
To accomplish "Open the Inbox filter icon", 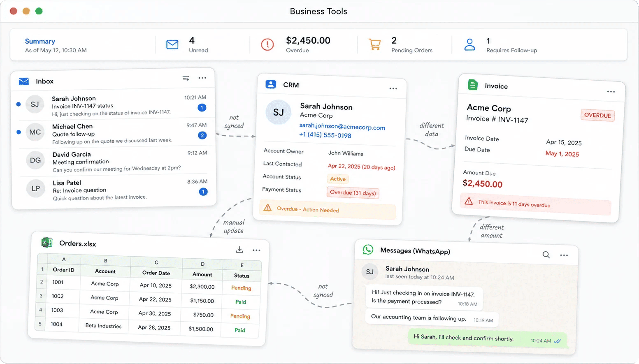I will (186, 78).
